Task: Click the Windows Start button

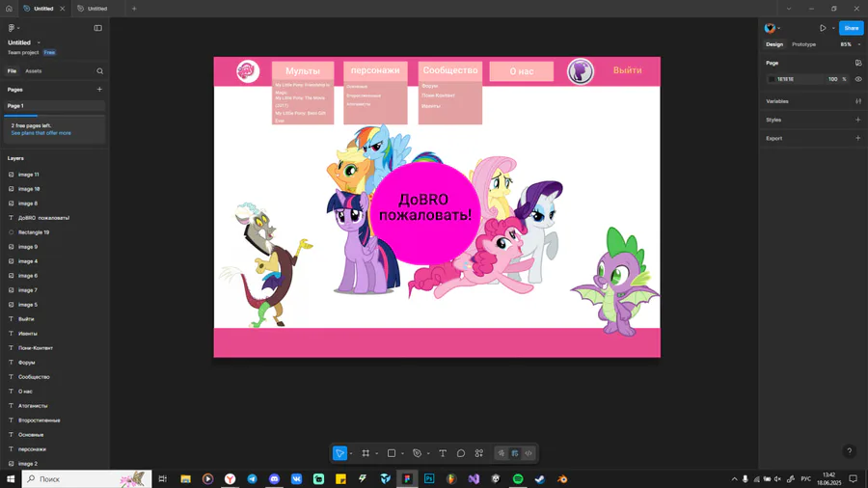Action: click(11, 478)
